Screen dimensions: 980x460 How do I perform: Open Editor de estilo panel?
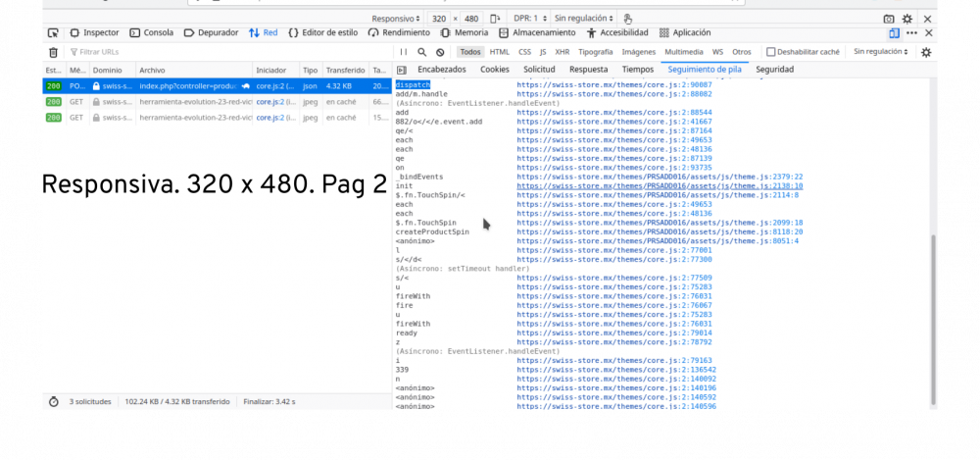click(x=323, y=32)
